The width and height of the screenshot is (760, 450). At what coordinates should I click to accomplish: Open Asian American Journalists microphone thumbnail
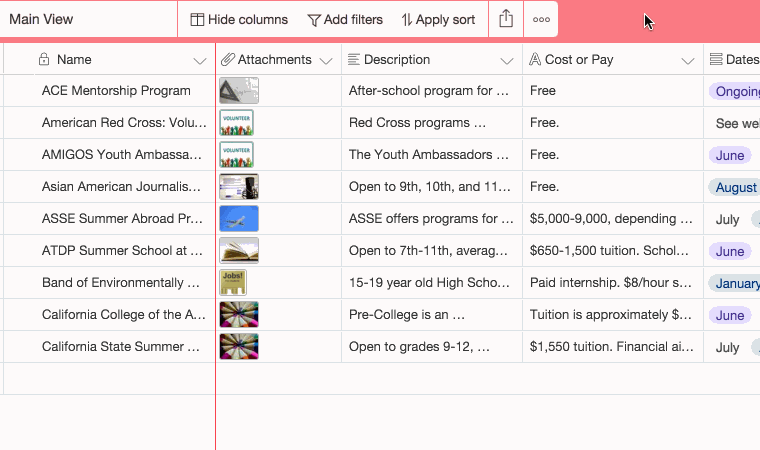click(x=239, y=187)
